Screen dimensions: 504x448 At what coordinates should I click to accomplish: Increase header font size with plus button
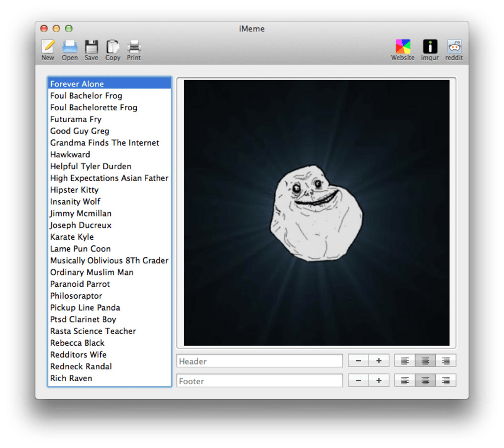[x=379, y=361]
